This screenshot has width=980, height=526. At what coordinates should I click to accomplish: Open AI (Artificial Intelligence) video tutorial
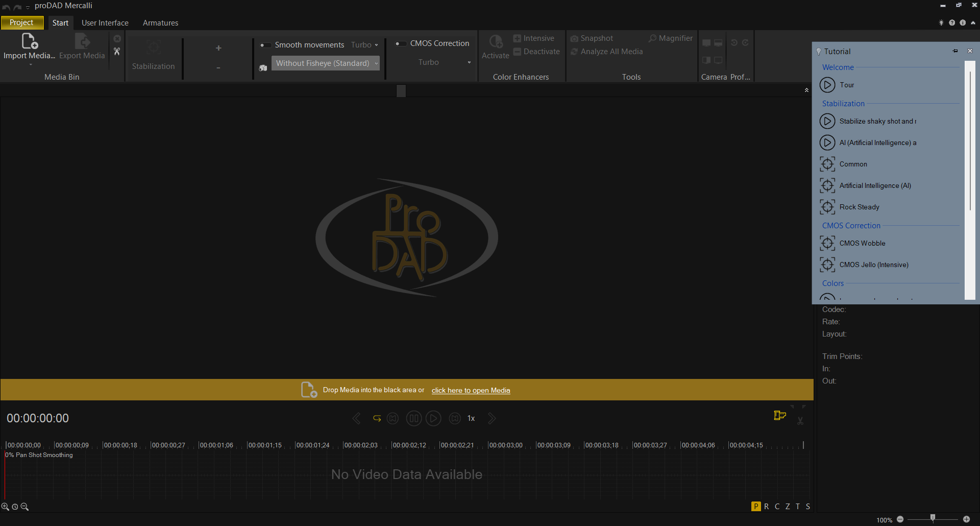click(868, 142)
